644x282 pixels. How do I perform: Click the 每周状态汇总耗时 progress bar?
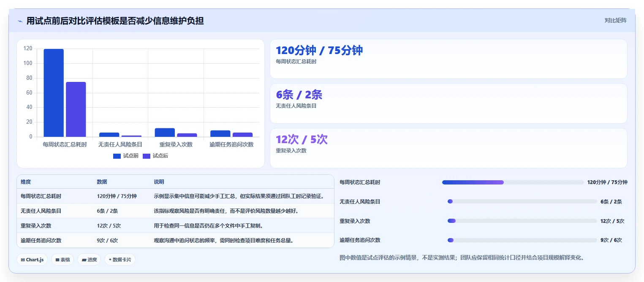pos(513,182)
